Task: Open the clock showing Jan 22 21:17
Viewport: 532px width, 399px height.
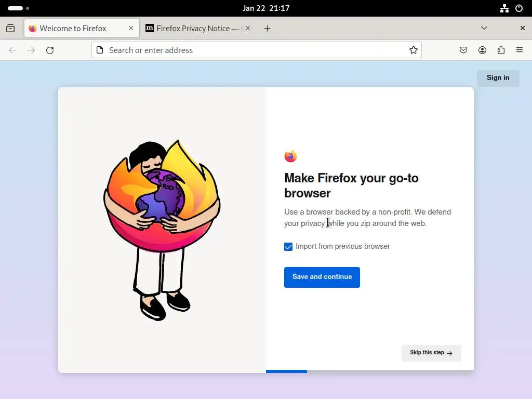Action: click(266, 8)
